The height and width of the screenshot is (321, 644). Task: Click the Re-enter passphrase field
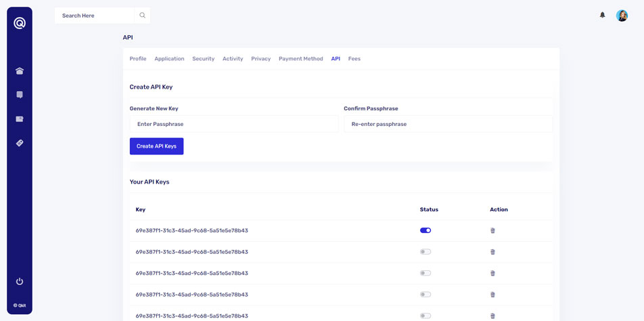pos(448,124)
